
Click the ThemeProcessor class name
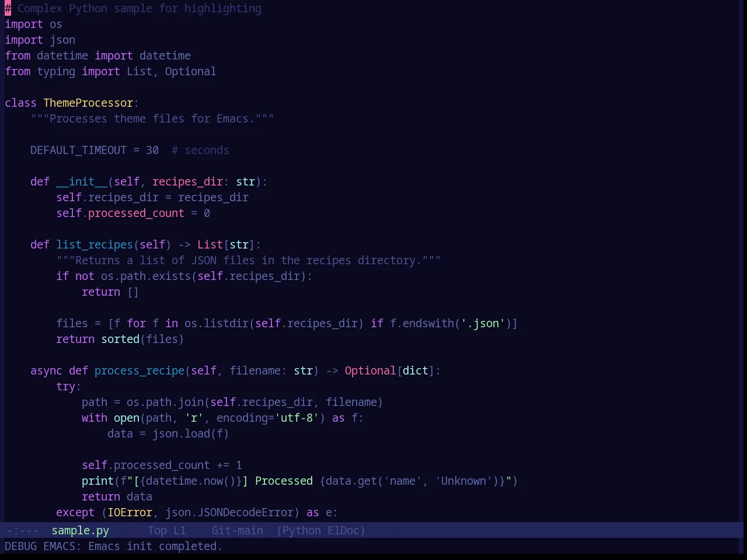click(x=88, y=103)
